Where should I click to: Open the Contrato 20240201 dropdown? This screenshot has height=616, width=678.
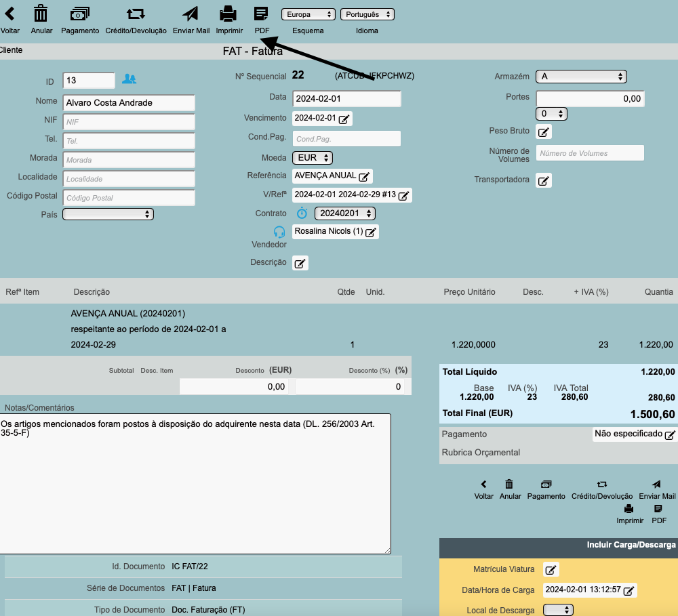click(345, 213)
